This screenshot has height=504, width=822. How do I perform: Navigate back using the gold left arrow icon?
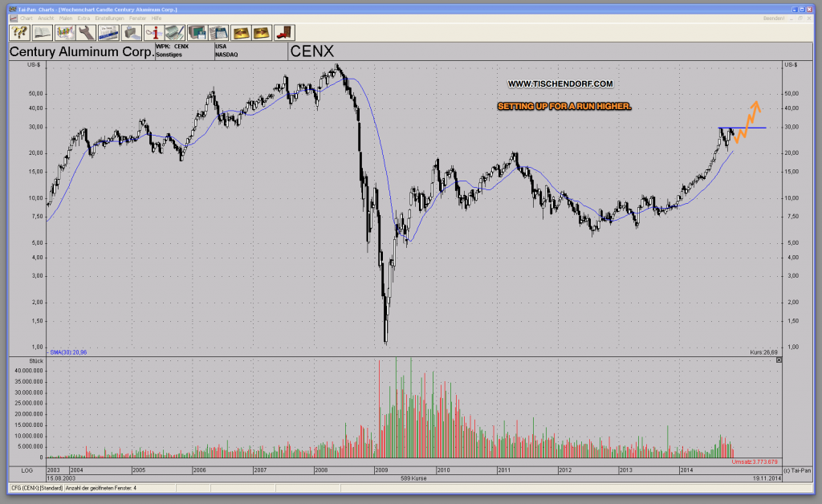(x=242, y=32)
